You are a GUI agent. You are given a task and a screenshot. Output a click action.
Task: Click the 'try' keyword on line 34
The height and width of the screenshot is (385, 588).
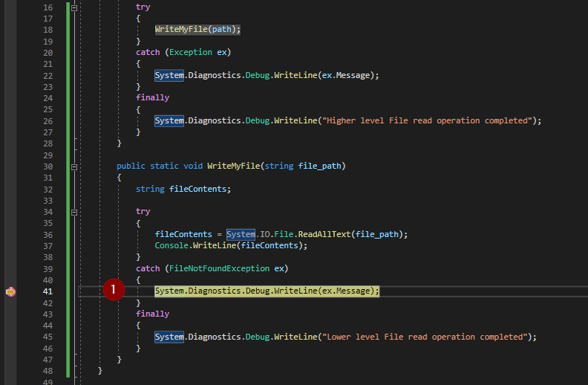tap(143, 211)
